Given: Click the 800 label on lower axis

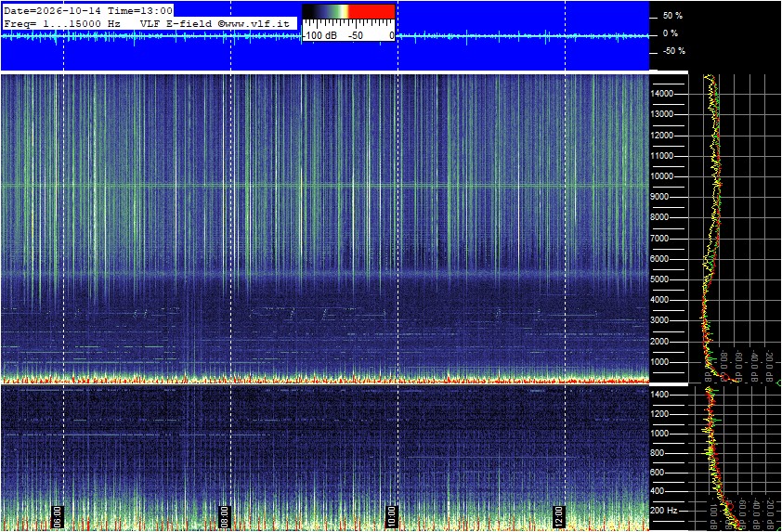Looking at the screenshot, I should 658,453.
